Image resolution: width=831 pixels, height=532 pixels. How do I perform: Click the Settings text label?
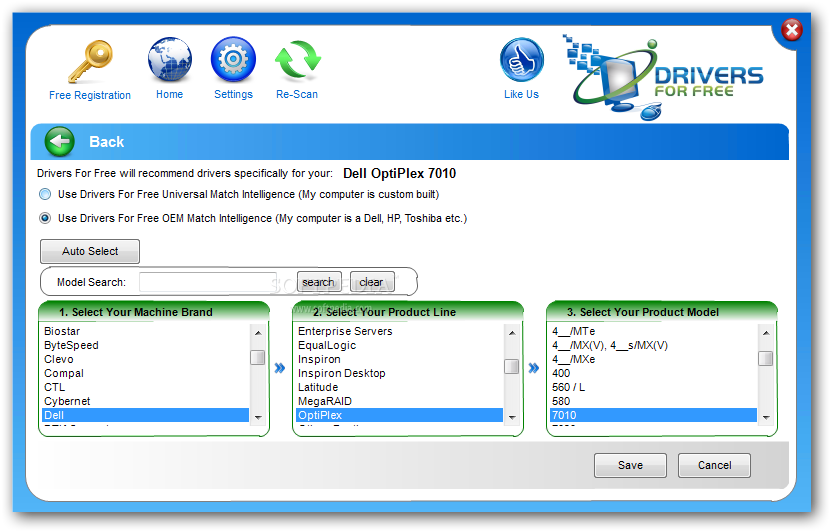coord(233,94)
